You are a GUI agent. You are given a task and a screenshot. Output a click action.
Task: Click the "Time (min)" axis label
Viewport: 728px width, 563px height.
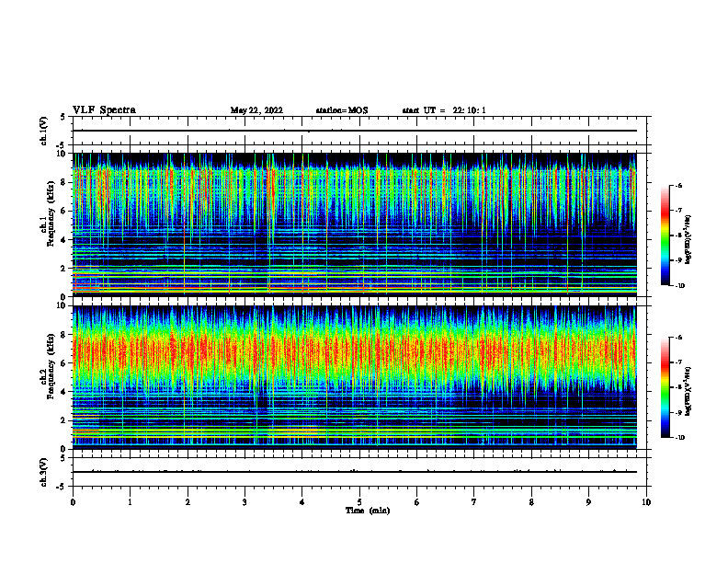tap(368, 511)
